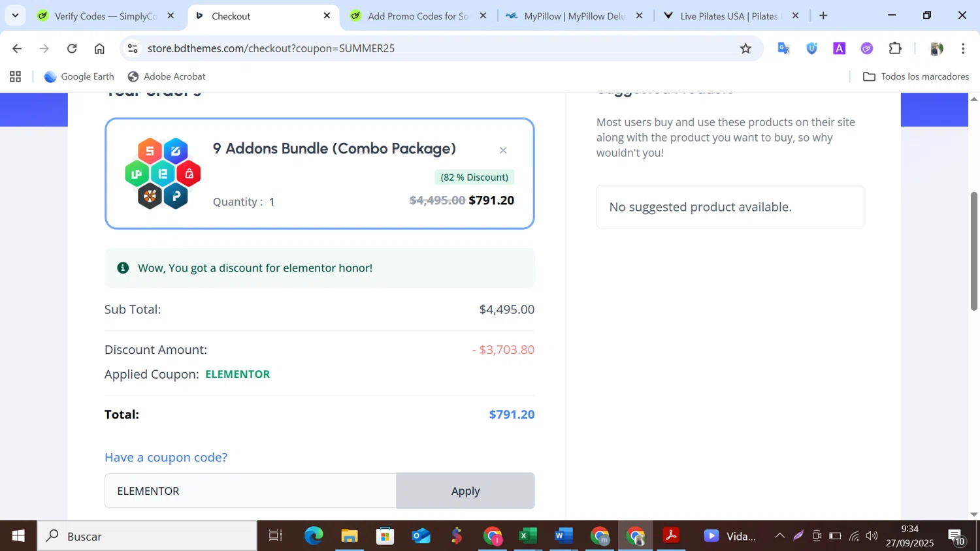Open the purple A extension
The width and height of the screenshot is (980, 551).
pos(839,48)
